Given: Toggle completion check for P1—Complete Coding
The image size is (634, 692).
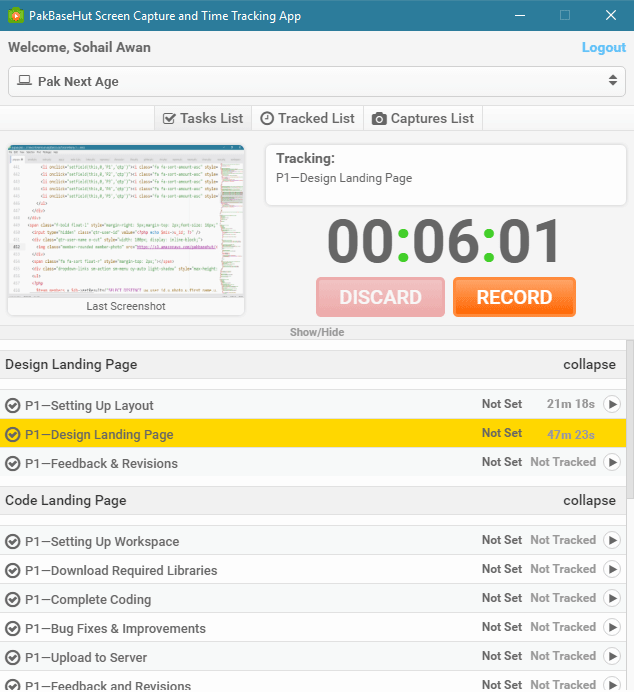Looking at the screenshot, I should coord(13,599).
